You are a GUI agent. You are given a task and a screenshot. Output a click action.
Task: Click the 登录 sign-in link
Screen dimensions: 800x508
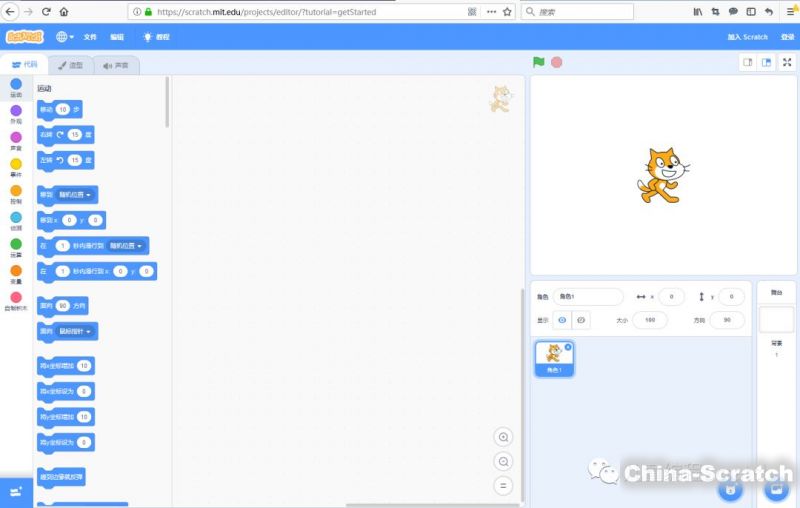[x=787, y=37]
